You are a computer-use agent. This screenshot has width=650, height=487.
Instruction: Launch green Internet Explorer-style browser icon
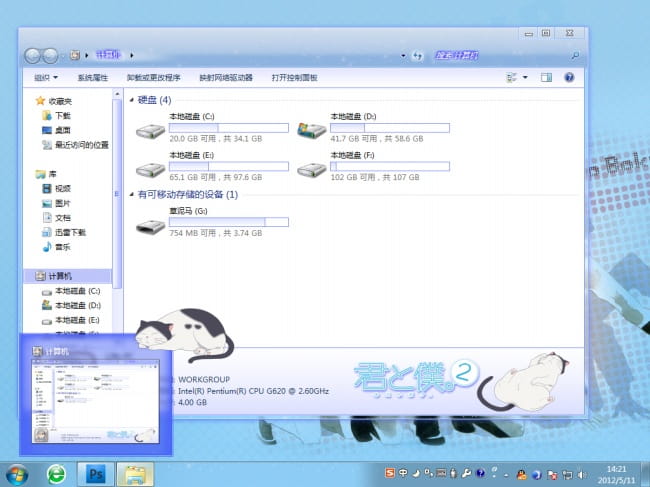(56, 474)
